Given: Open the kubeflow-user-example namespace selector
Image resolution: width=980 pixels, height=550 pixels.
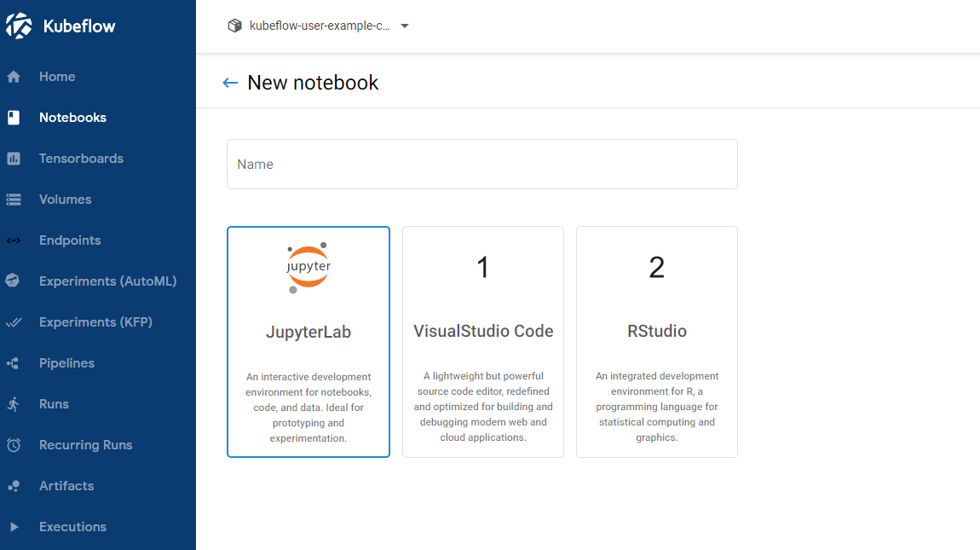Looking at the screenshot, I should click(318, 26).
